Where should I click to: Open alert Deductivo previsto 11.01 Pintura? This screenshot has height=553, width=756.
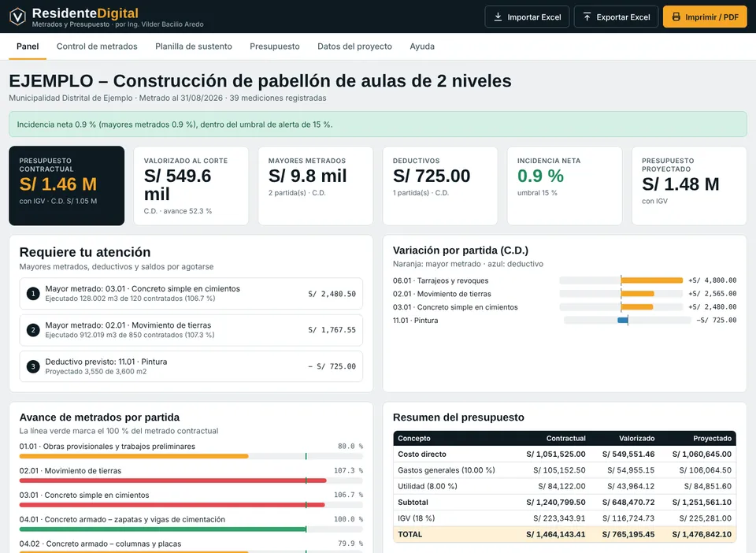click(x=191, y=366)
